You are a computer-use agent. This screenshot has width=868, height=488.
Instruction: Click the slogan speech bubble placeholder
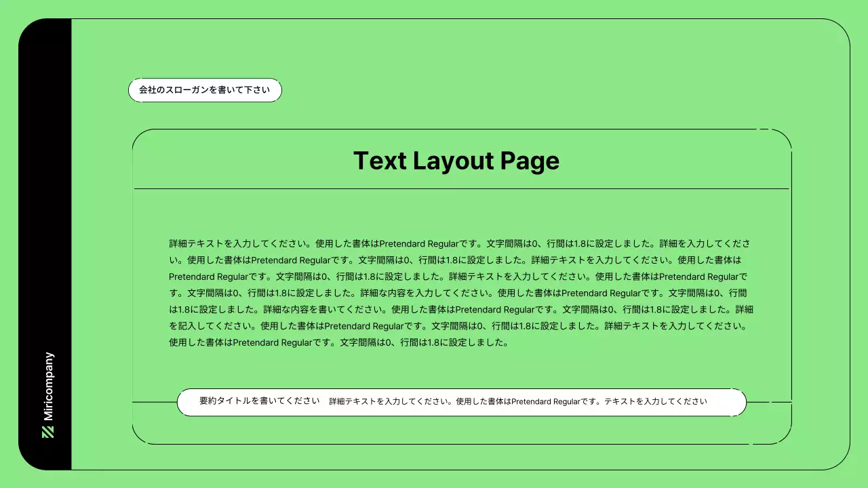tap(205, 89)
